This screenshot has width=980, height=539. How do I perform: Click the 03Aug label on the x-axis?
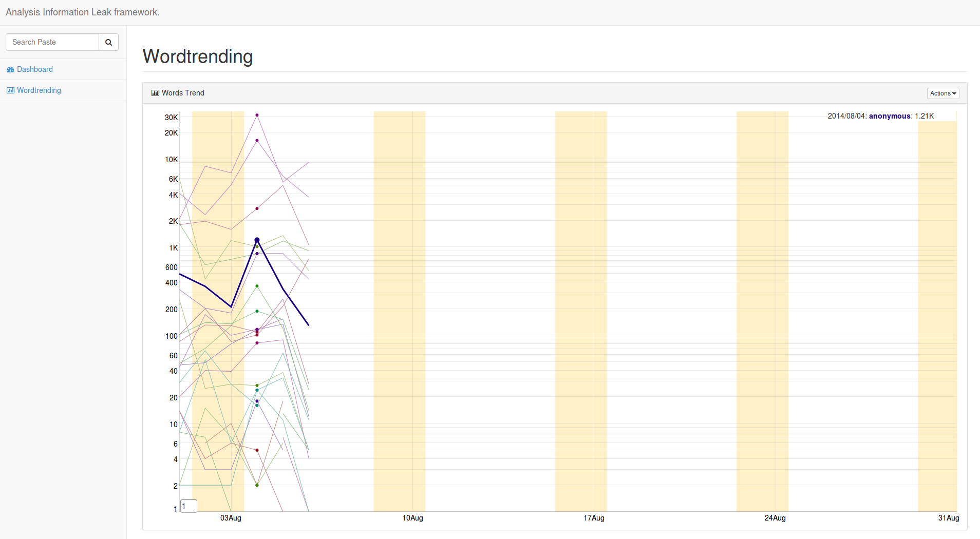coord(231,518)
